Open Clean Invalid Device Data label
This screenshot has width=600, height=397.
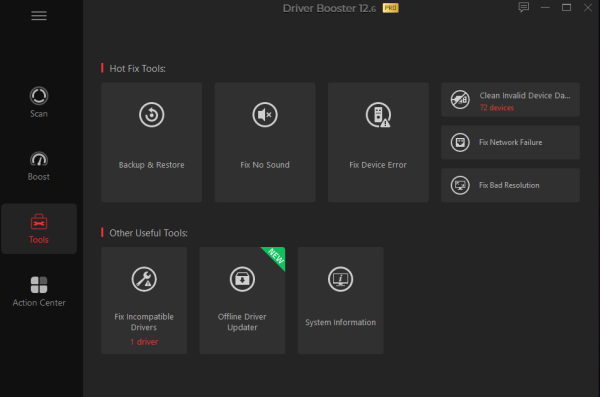tap(525, 95)
